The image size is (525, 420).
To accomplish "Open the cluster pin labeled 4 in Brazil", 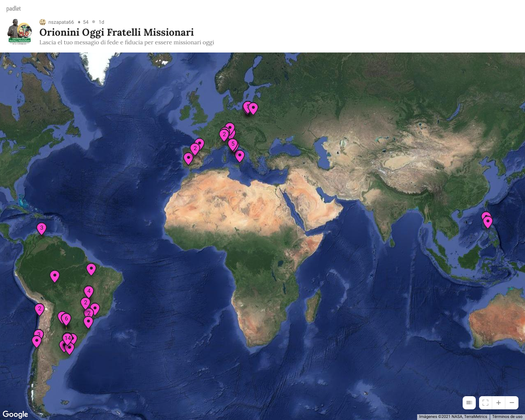I will (89, 291).
